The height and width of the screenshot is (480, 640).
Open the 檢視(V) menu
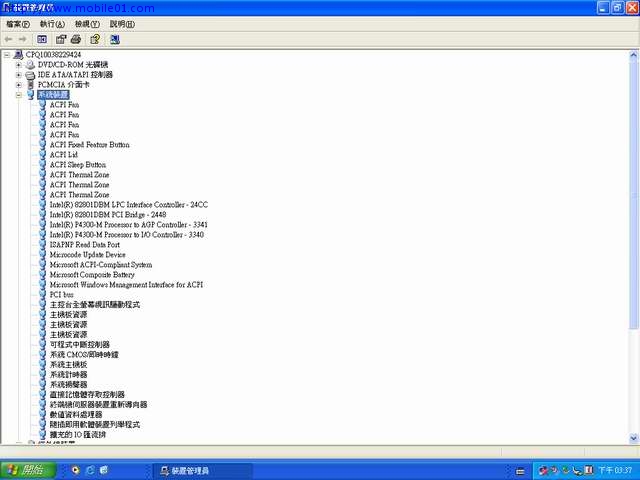pos(87,24)
